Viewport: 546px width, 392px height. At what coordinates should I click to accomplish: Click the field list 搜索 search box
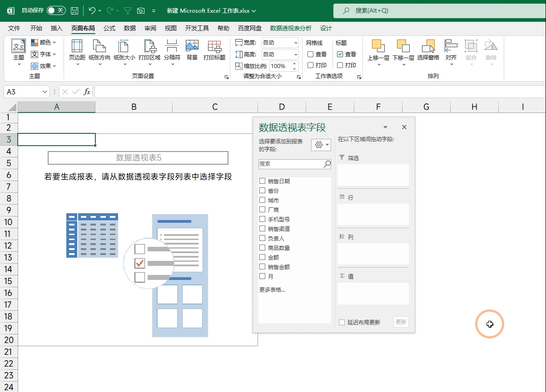pos(291,164)
